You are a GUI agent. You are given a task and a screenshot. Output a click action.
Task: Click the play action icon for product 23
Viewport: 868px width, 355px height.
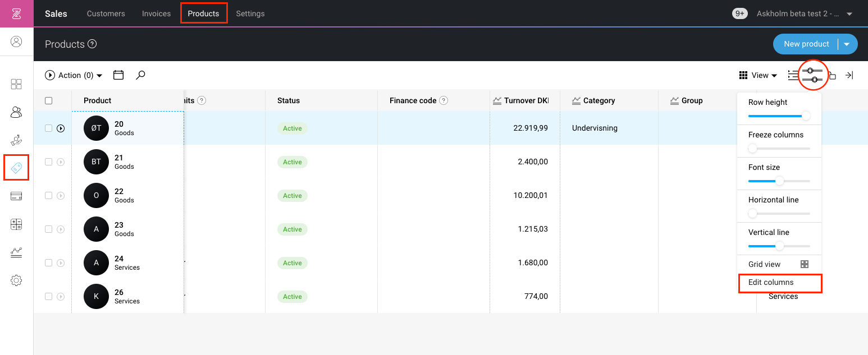(x=61, y=229)
